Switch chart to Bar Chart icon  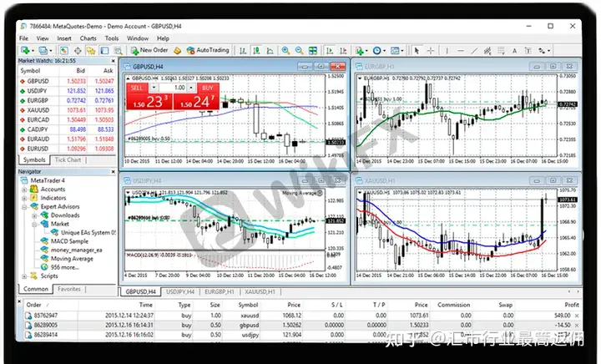(x=243, y=51)
